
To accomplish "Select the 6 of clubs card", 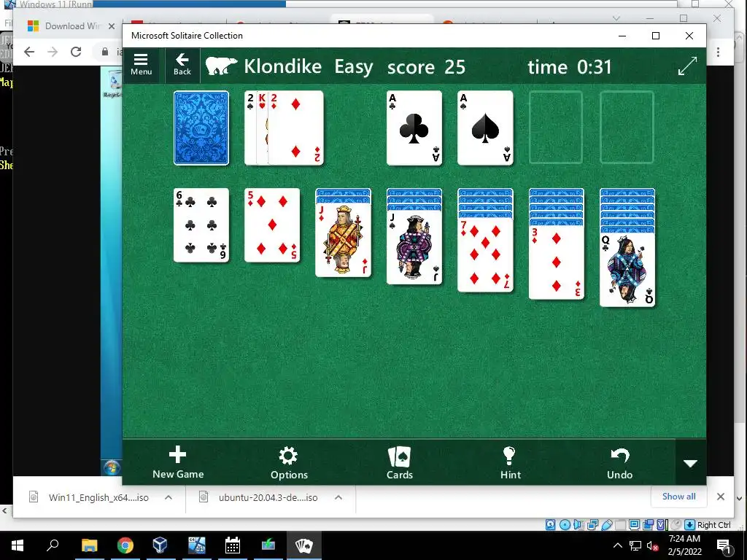I will (201, 225).
